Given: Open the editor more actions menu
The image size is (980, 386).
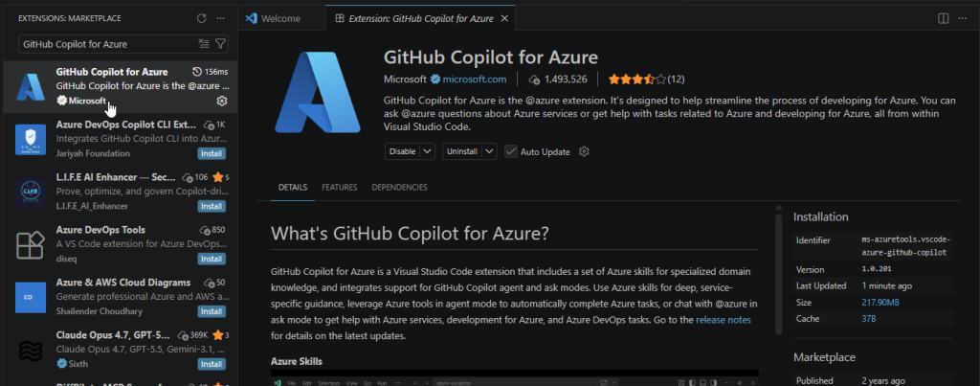Looking at the screenshot, I should pyautogui.click(x=963, y=18).
